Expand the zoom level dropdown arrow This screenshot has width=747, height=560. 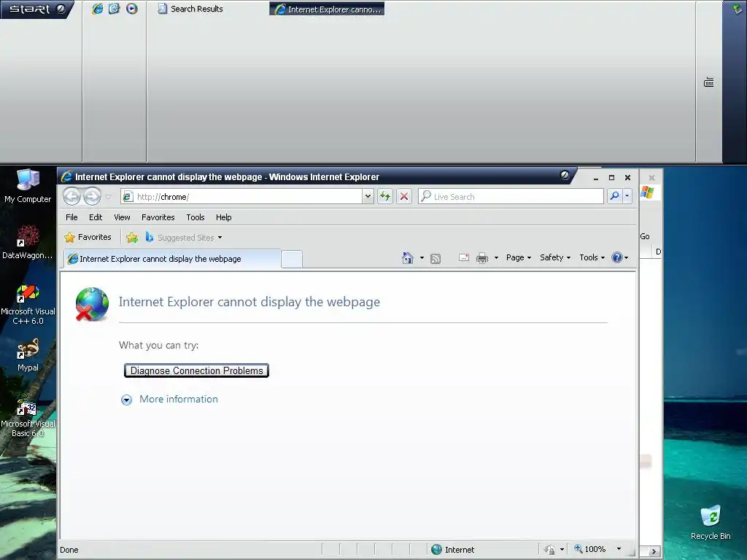point(619,549)
